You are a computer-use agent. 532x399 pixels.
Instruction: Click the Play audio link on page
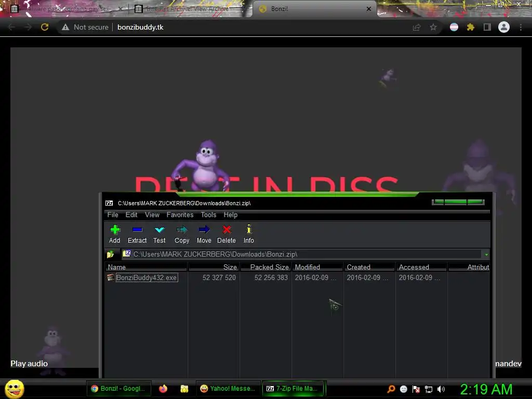tap(29, 363)
